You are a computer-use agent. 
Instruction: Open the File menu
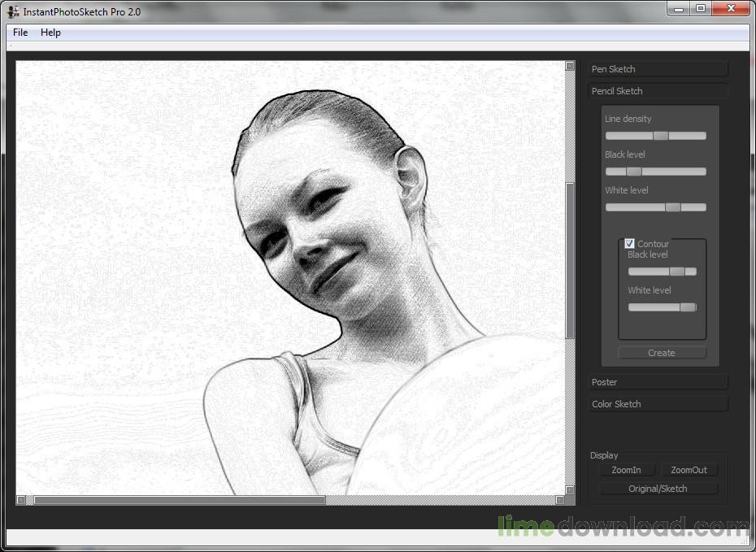[20, 33]
